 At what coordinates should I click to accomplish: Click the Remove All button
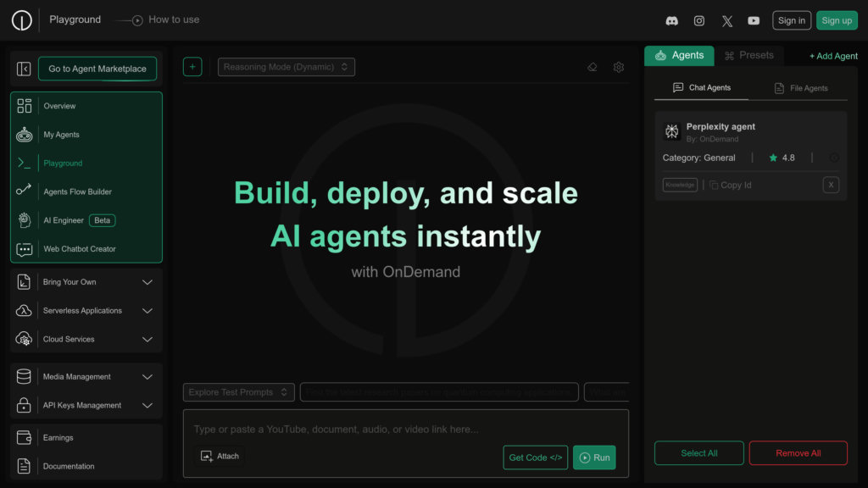click(798, 453)
